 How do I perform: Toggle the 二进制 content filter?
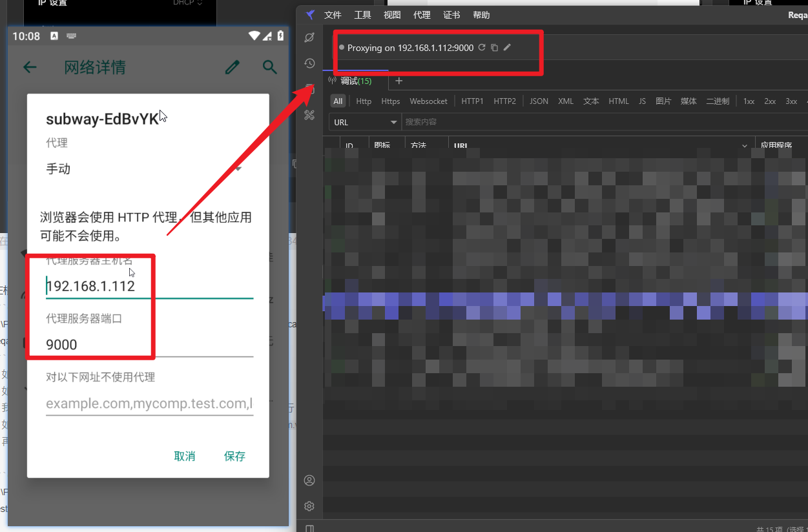coord(718,101)
